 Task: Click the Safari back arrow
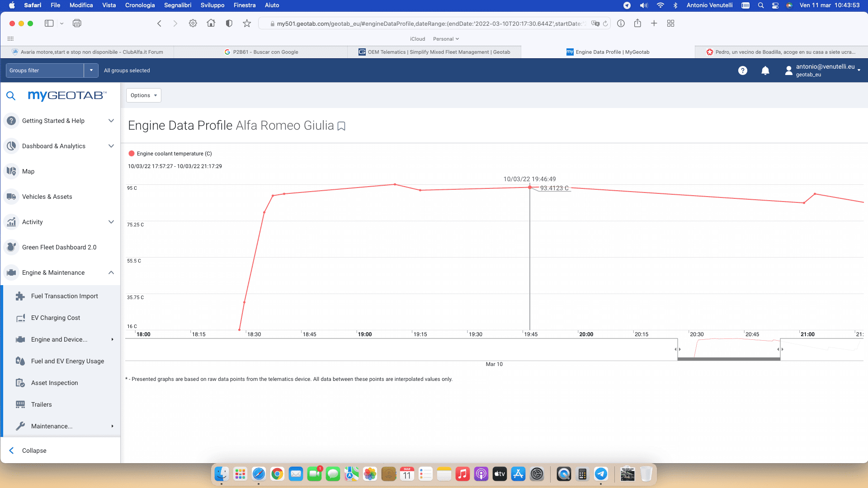[159, 23]
